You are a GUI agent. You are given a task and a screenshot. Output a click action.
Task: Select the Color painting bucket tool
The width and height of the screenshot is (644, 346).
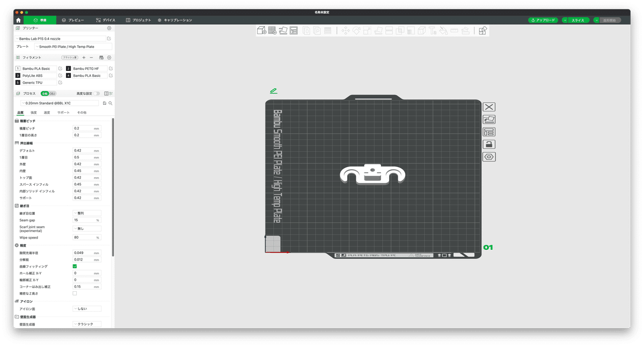443,31
